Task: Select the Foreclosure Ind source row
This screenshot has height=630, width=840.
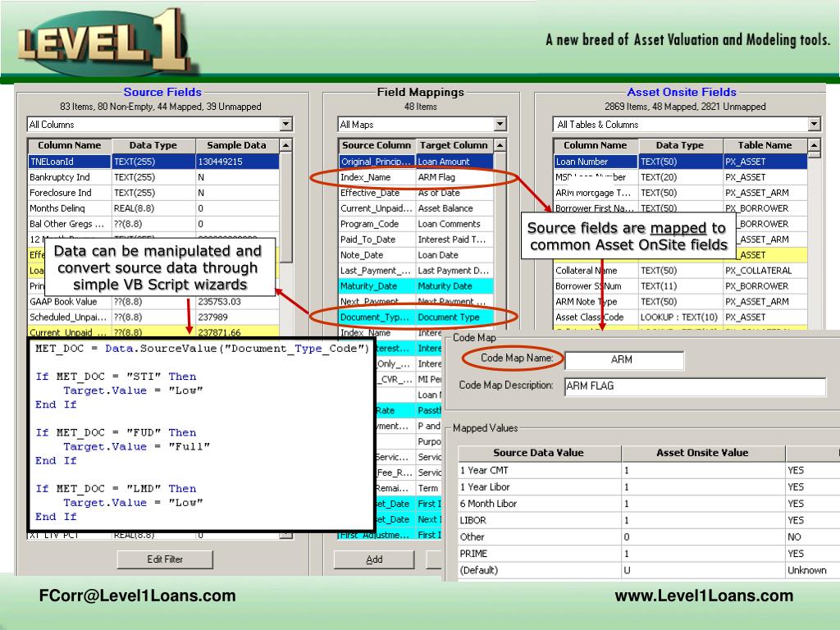Action: 153,192
